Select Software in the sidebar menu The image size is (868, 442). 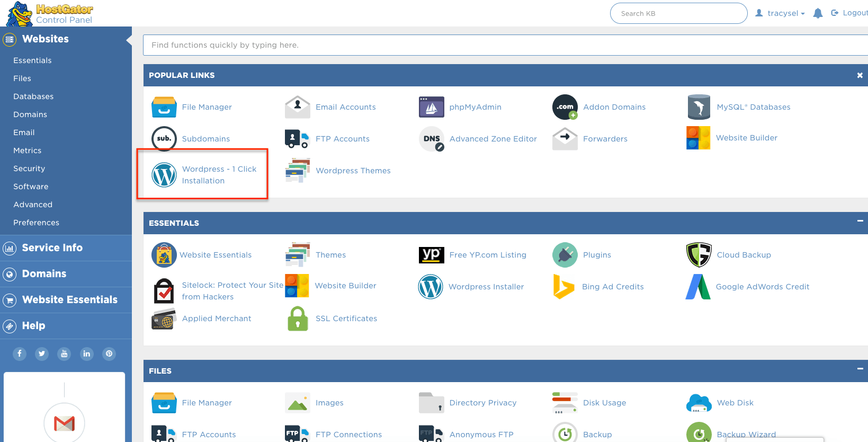[x=31, y=187]
